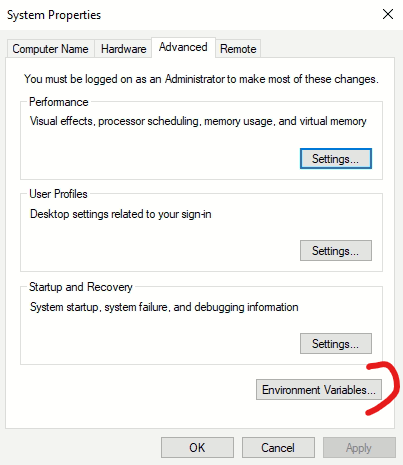Click the system startup debugging description
The height and width of the screenshot is (465, 403).
[x=164, y=307]
